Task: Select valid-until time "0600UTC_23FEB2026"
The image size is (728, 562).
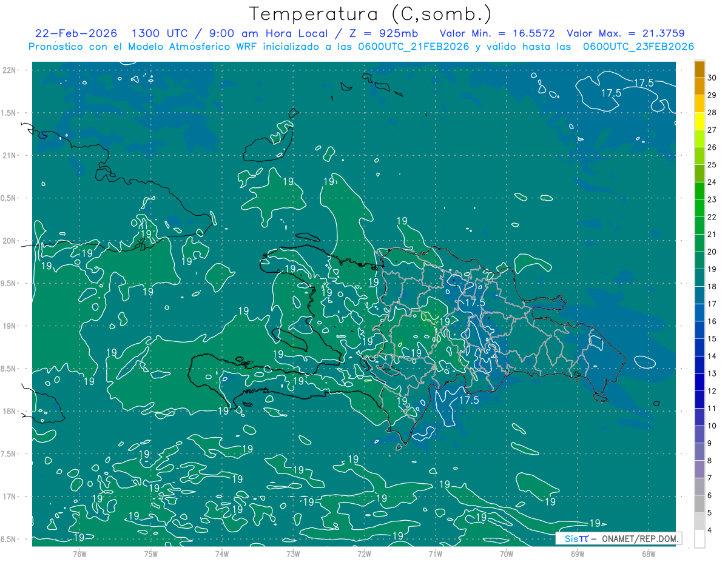Action: coord(639,47)
